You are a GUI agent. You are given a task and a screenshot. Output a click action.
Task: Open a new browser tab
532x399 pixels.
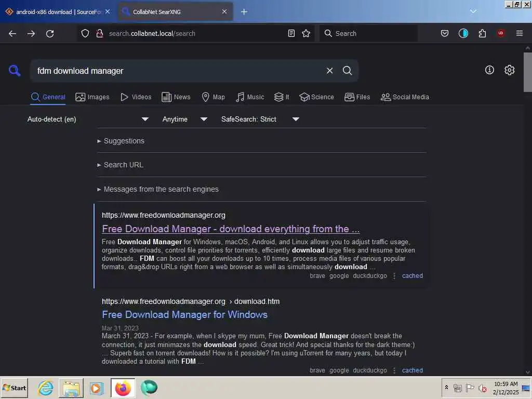pyautogui.click(x=244, y=11)
